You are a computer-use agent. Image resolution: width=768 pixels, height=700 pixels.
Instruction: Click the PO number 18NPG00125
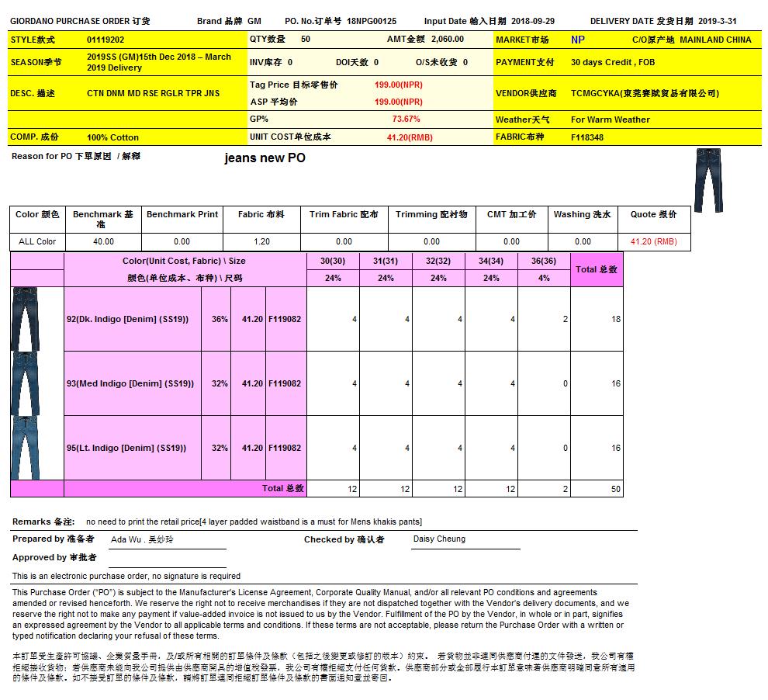(372, 21)
